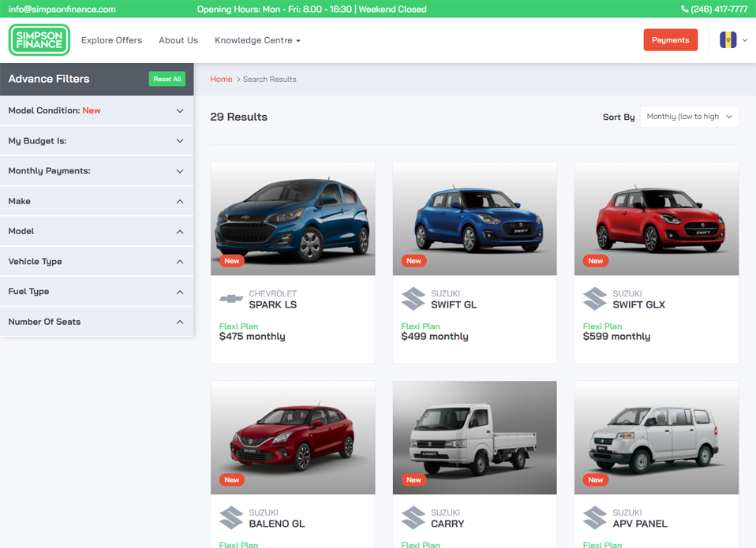Click the 29 Results heading
Viewport: 756px width, 548px height.
pos(238,117)
